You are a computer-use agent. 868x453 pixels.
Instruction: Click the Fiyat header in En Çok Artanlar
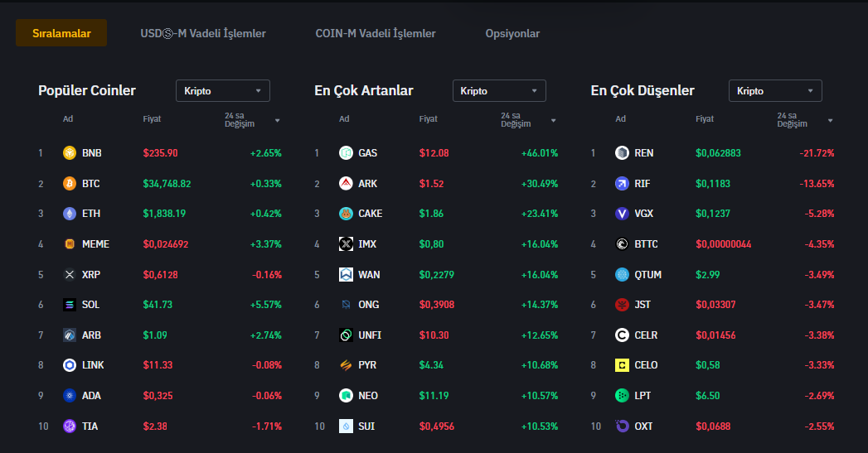click(428, 119)
